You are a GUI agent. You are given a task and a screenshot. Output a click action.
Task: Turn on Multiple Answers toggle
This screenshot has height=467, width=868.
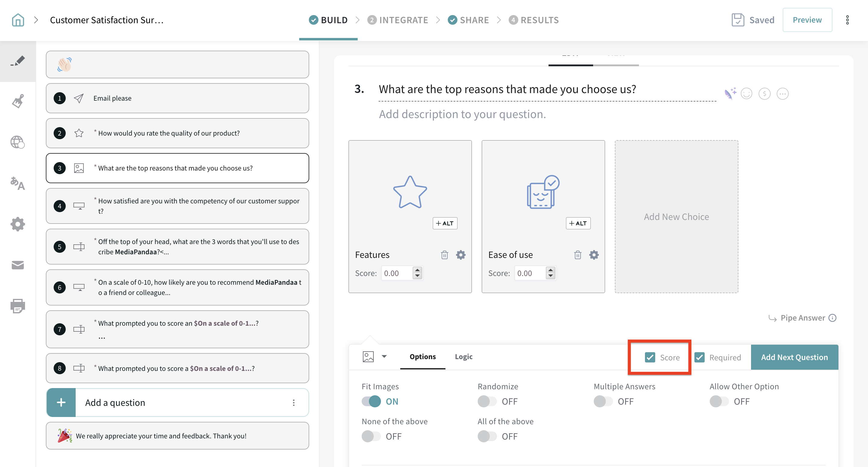(x=603, y=402)
